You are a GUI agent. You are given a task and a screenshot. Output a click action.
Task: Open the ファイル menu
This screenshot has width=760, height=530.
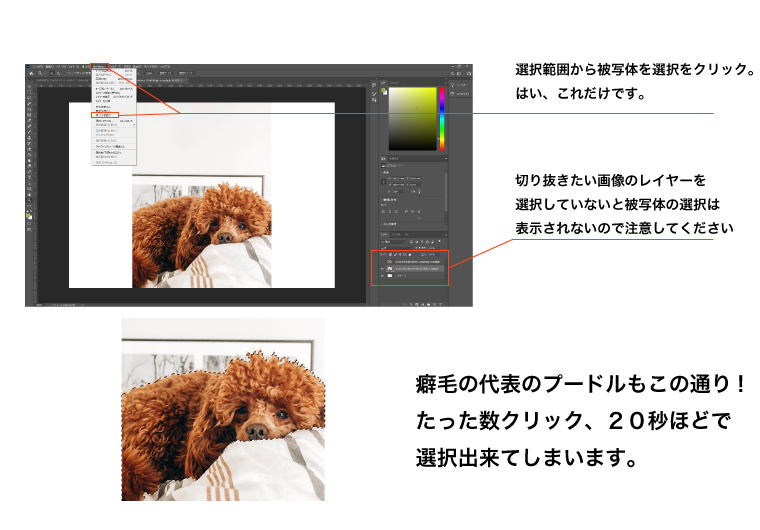pyautogui.click(x=38, y=66)
